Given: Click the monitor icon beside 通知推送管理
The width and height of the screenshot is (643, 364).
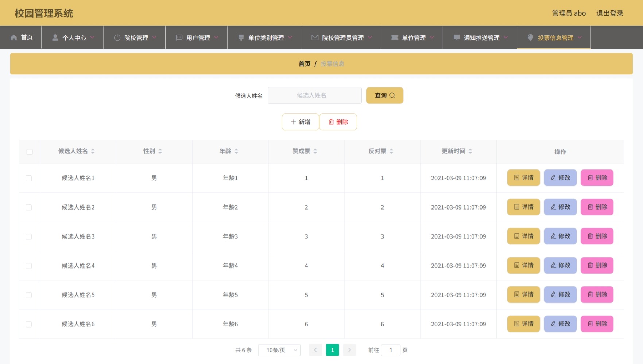Looking at the screenshot, I should point(457,38).
